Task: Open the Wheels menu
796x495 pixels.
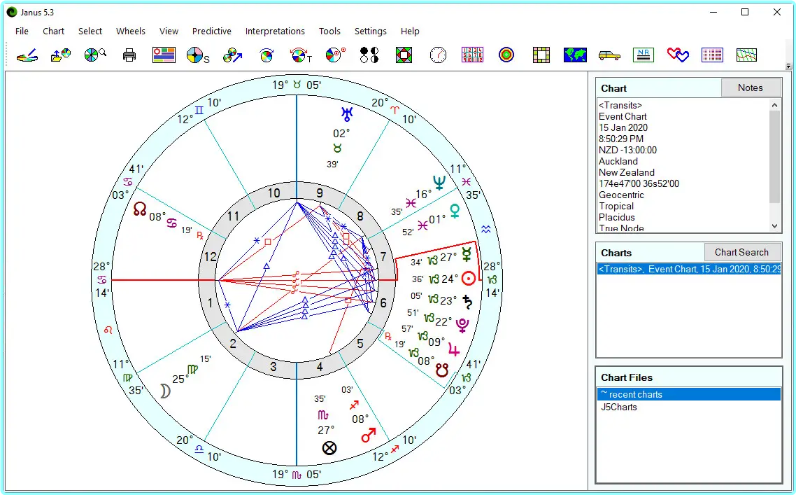Action: click(130, 31)
